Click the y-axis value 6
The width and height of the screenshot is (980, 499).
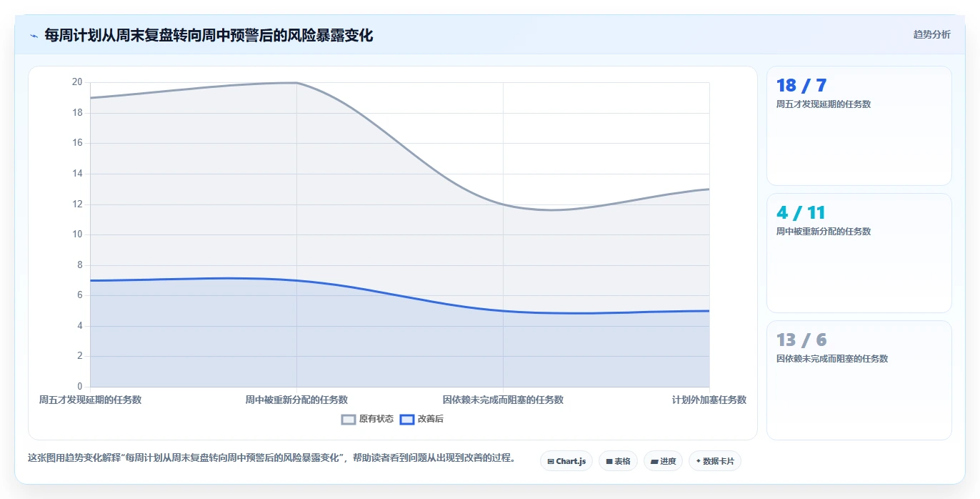(80, 295)
